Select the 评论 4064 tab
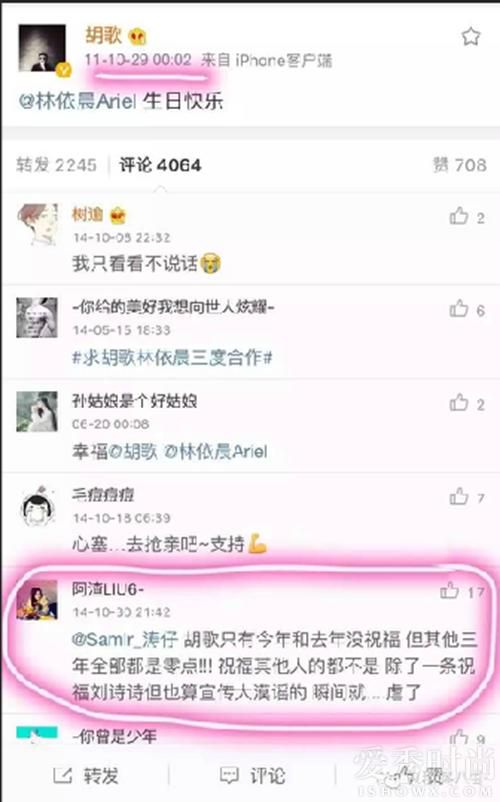500x802 pixels. tap(160, 165)
